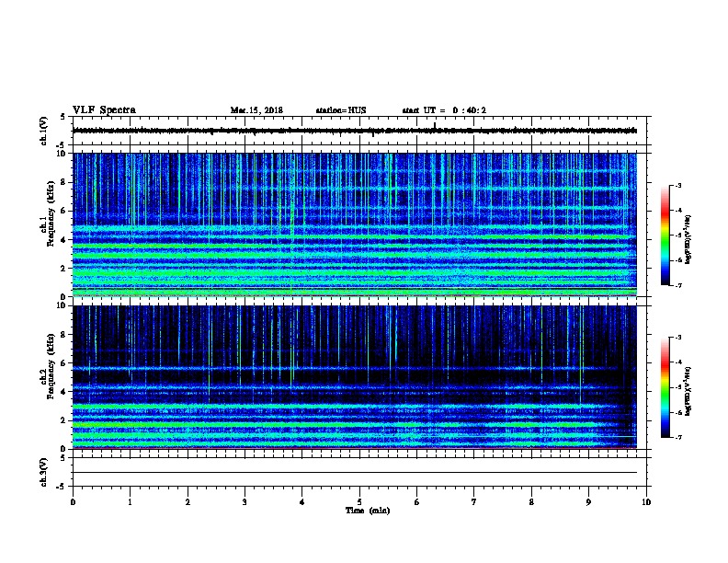Click the "10" kHz tick on the ch.1 frequency axis
The width and height of the screenshot is (728, 563).
(x=62, y=154)
